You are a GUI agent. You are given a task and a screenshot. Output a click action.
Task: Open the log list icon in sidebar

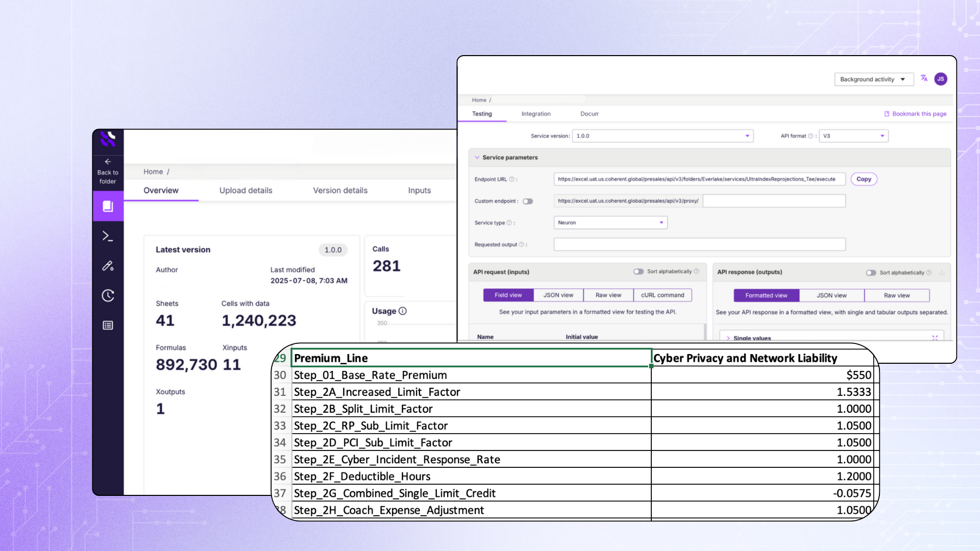pyautogui.click(x=108, y=325)
